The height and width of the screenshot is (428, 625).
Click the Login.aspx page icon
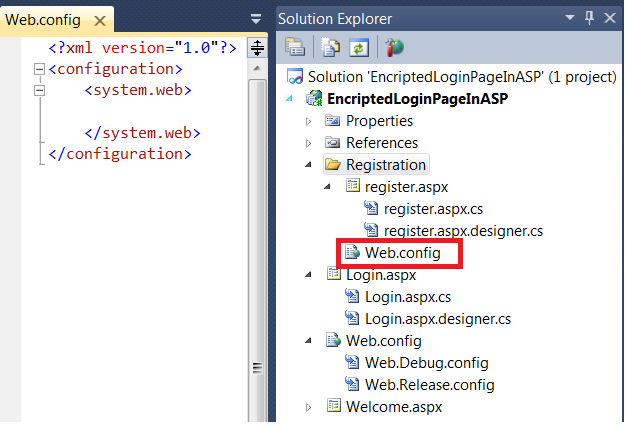(x=334, y=274)
